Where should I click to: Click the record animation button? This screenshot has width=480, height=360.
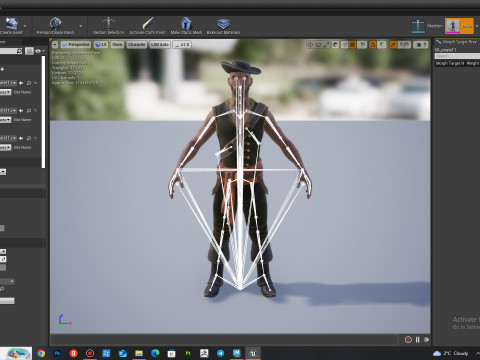click(x=408, y=340)
